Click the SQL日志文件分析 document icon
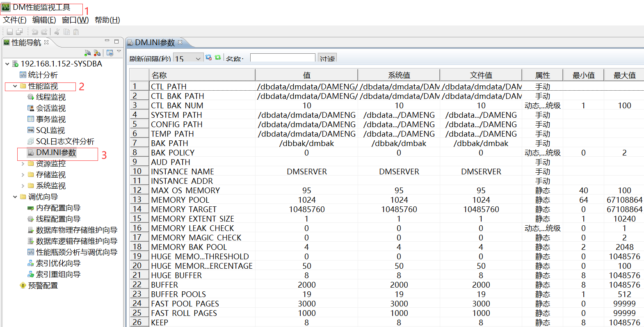644x327 pixels. (x=31, y=141)
